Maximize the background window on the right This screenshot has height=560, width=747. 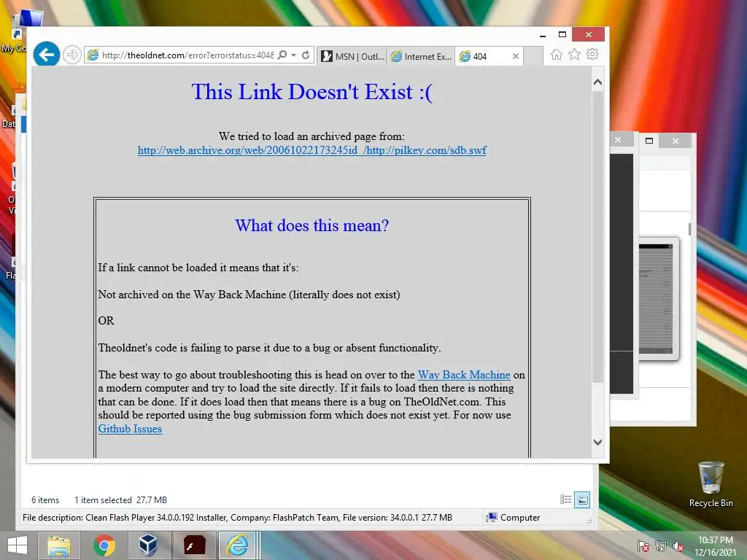[x=649, y=141]
